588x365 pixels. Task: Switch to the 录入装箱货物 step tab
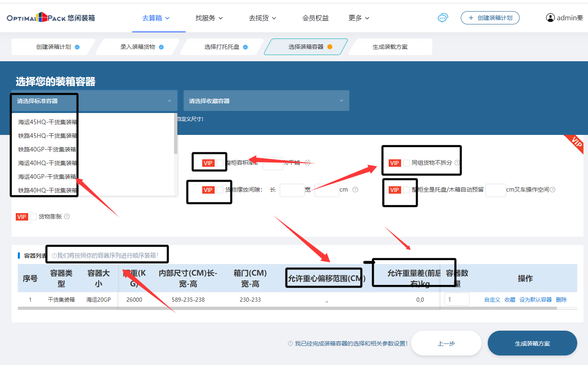click(138, 47)
